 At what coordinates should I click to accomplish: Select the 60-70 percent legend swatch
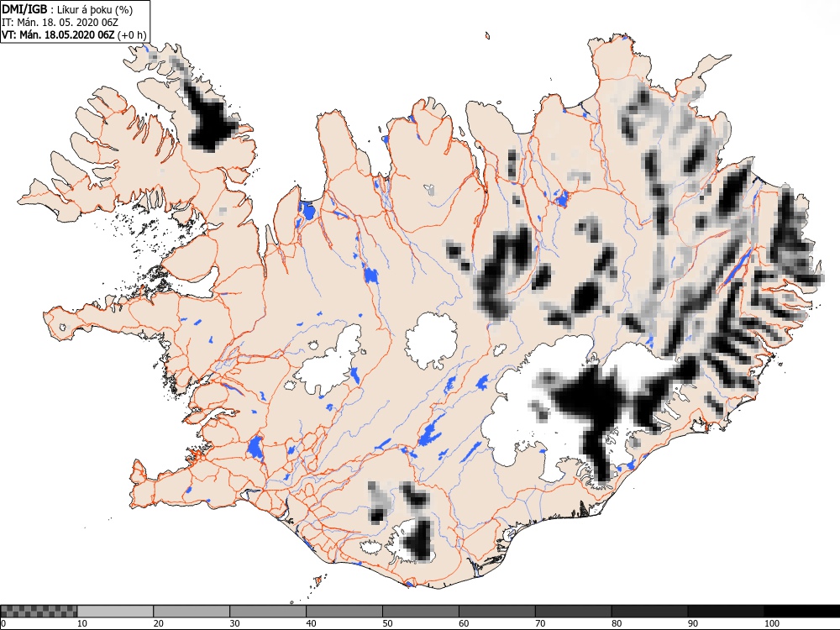tap(497, 612)
